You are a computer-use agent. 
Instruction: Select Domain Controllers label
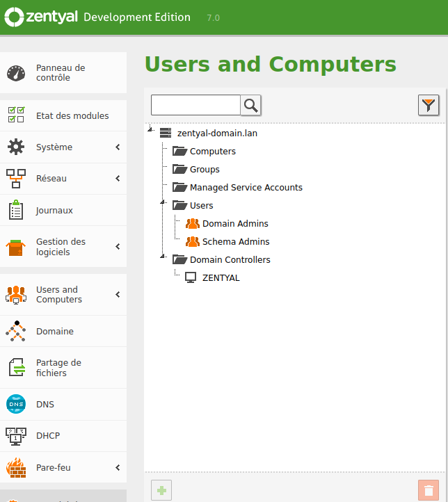click(230, 259)
